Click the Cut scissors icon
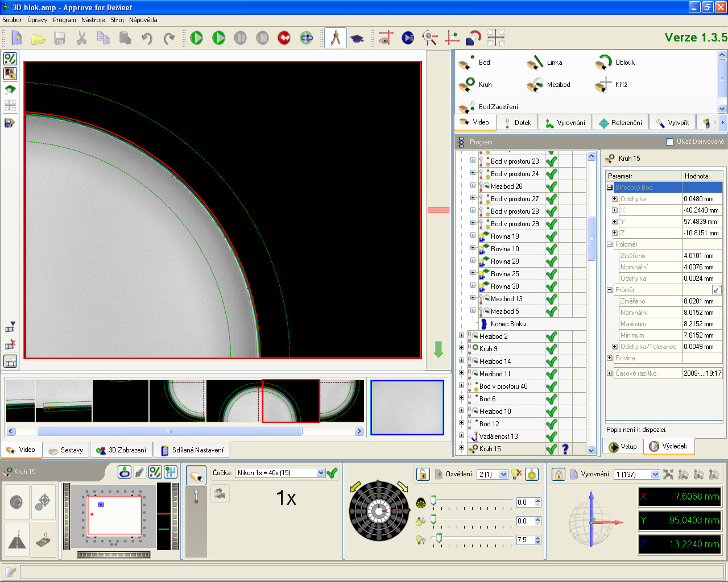The width and height of the screenshot is (728, 582). pos(81,38)
